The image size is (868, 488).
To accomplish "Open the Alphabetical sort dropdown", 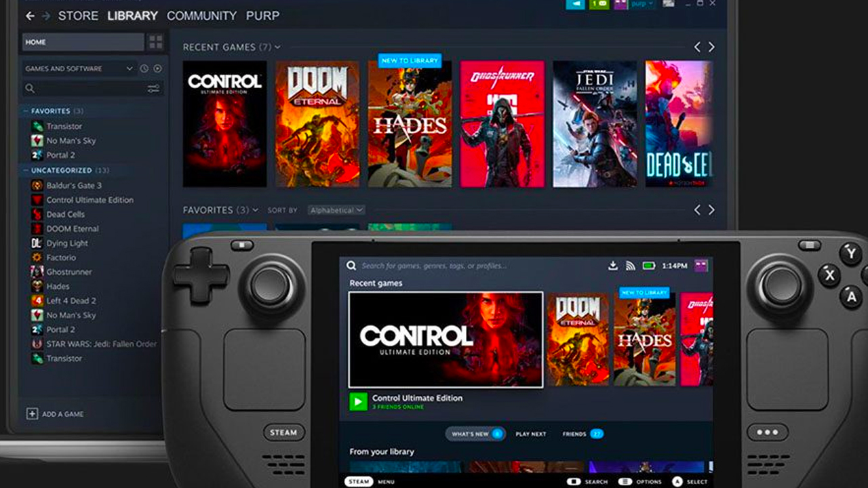I will [x=336, y=210].
